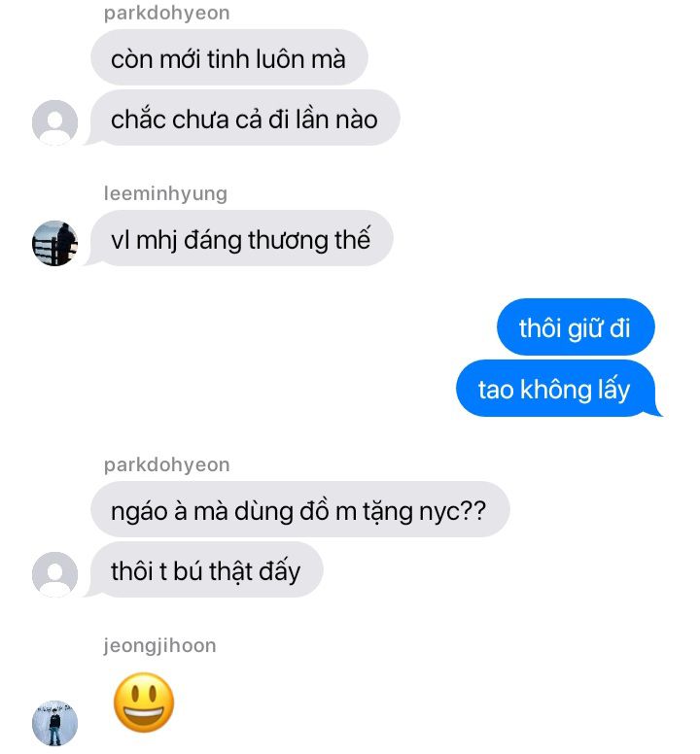Open parkdohyeon's gray avatar beside 'thôi t bú thật đấy'
The height and width of the screenshot is (754, 700).
pos(54,574)
